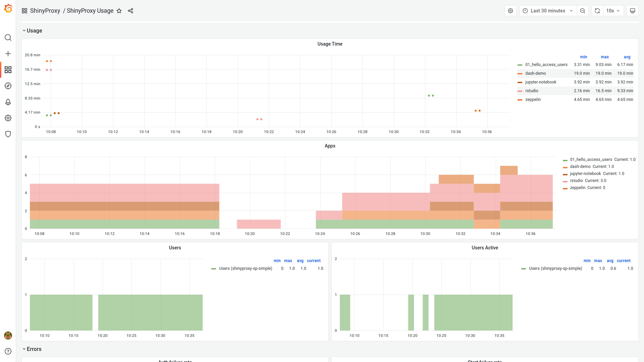Open the Users Active panel title menu
Viewport: 644px width, 362px height.
484,248
